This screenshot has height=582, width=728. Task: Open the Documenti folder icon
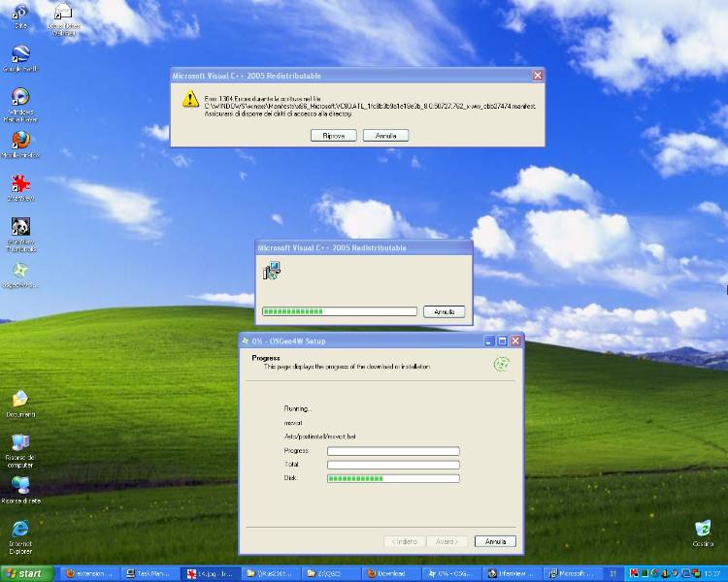point(20,400)
